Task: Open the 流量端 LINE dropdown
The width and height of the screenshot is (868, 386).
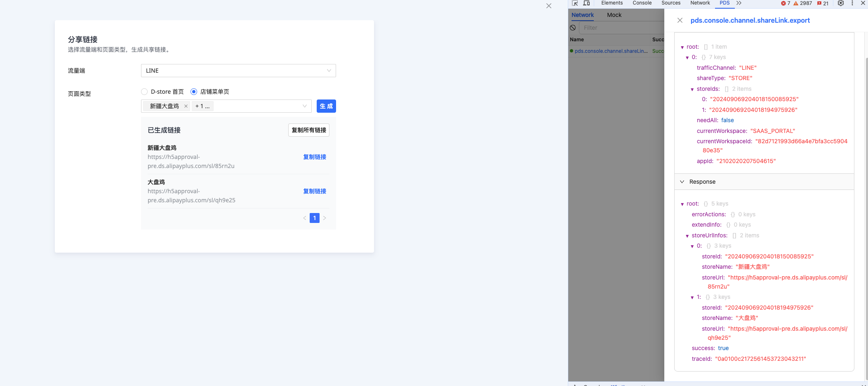Action: click(238, 71)
